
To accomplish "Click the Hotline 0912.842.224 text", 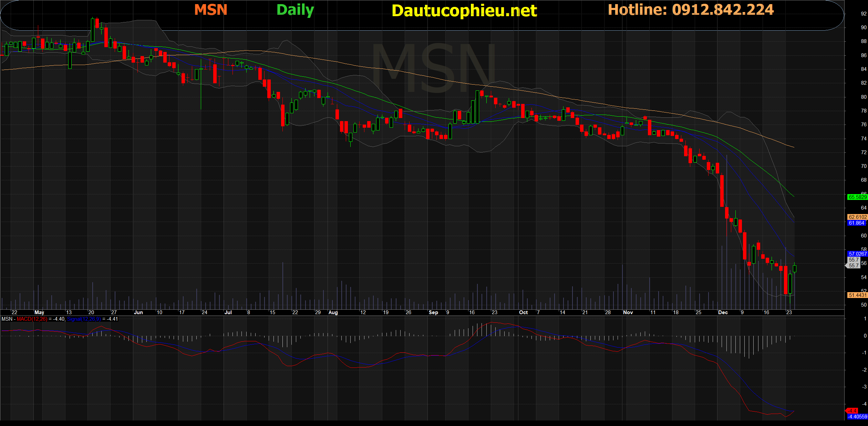I will point(691,10).
